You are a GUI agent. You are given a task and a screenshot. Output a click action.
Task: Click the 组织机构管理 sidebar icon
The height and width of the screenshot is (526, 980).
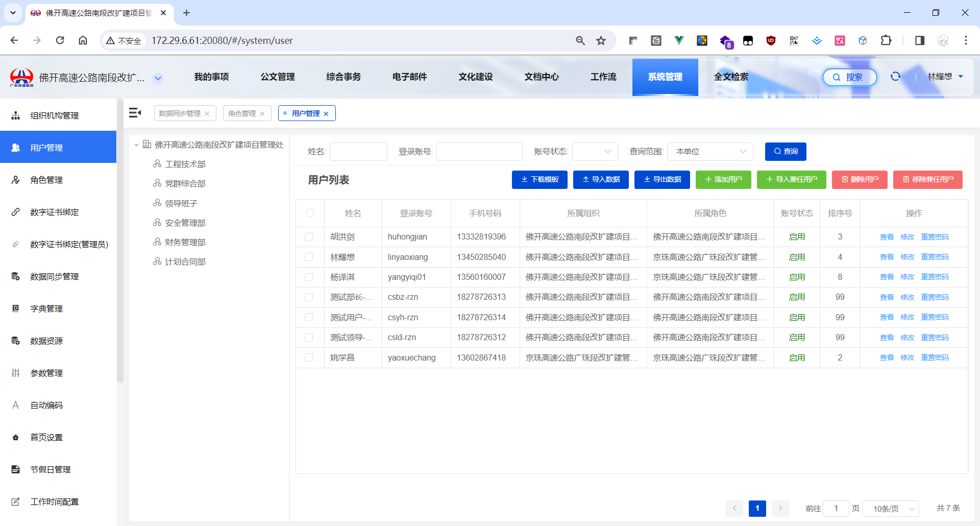pos(16,115)
